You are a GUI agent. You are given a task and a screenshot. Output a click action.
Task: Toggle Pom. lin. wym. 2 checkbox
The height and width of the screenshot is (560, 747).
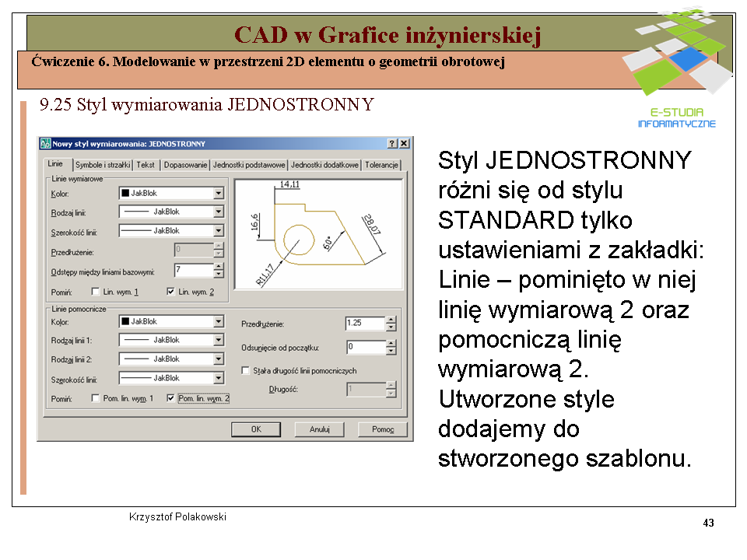171,398
